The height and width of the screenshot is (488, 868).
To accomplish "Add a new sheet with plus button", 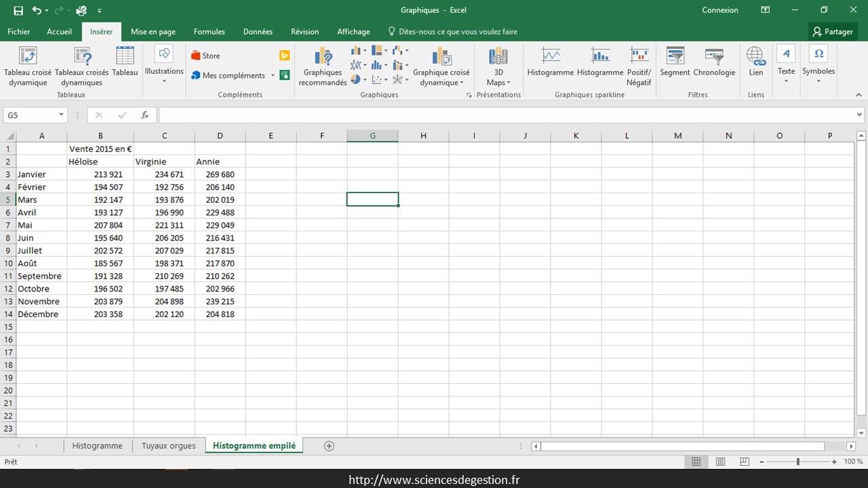I will point(329,446).
